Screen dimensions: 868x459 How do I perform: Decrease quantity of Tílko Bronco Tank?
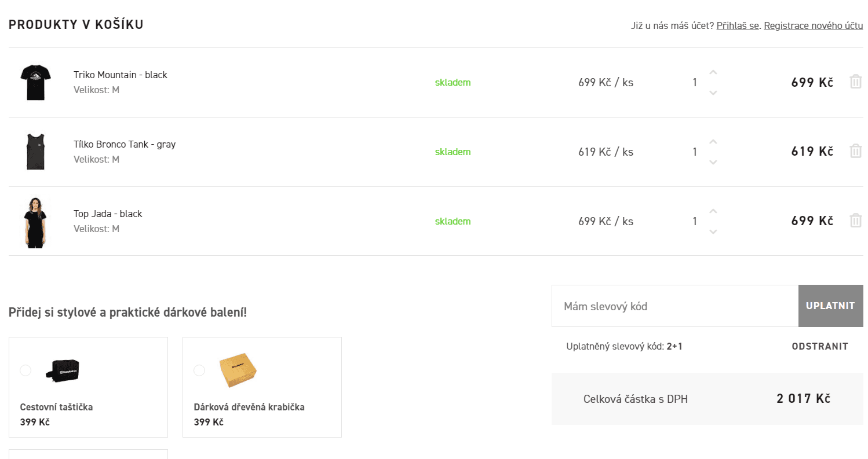(x=713, y=162)
